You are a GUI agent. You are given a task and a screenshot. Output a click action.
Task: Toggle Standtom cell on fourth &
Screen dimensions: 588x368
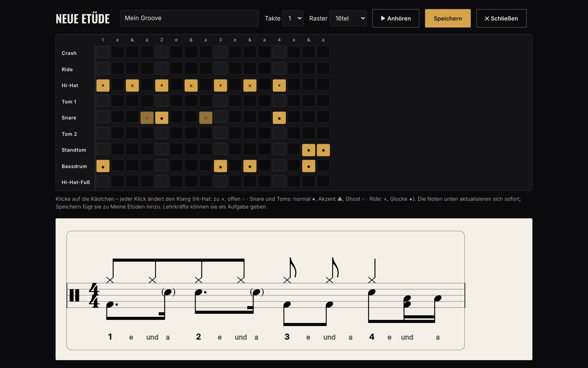pyautogui.click(x=309, y=150)
